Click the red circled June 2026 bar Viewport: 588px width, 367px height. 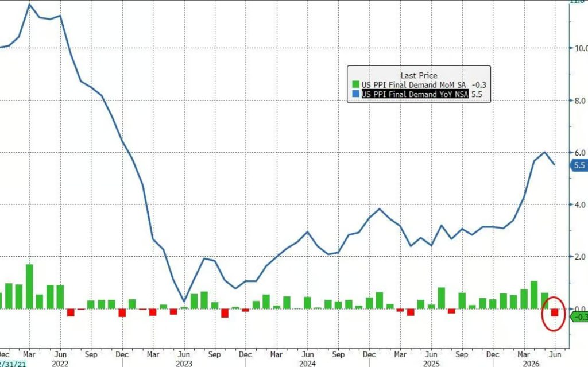[x=554, y=312]
